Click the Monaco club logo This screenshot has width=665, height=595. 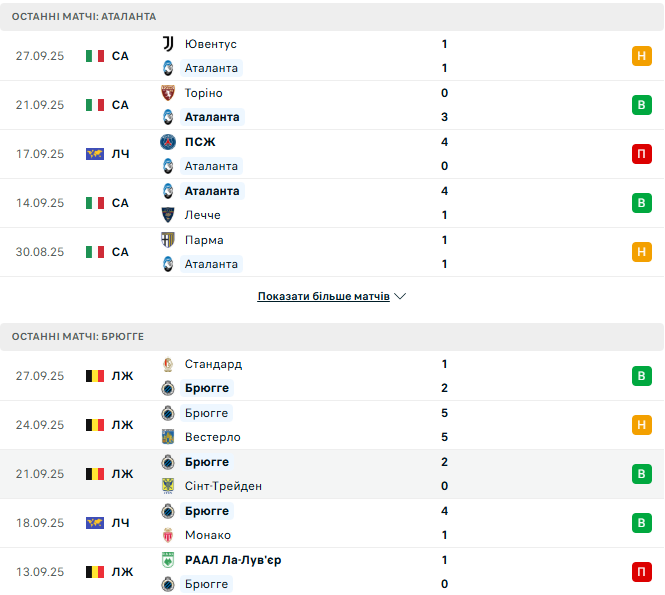tap(168, 535)
